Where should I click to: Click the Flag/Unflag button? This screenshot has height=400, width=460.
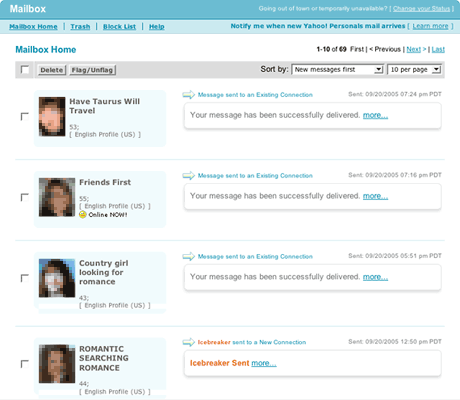92,70
